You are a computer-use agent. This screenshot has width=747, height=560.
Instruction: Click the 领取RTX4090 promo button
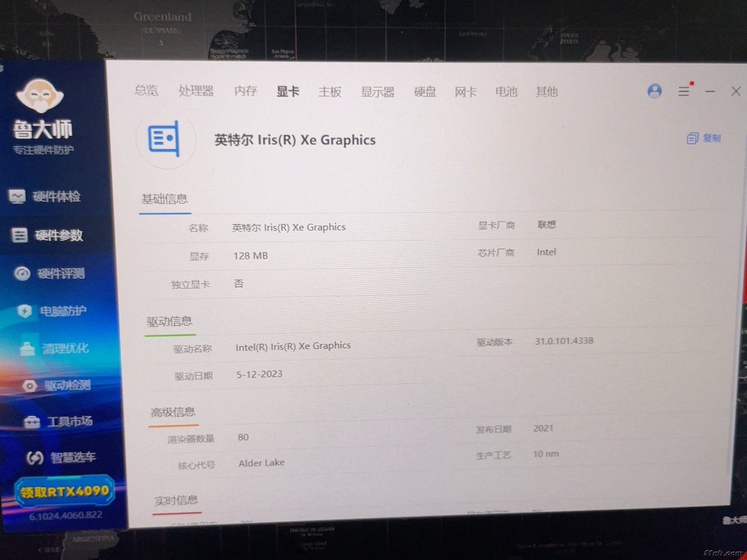pos(65,491)
